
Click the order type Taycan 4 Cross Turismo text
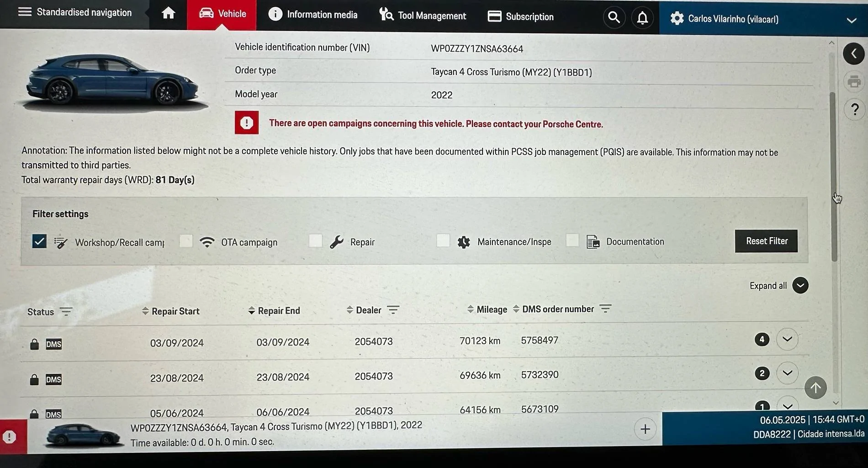pos(511,72)
